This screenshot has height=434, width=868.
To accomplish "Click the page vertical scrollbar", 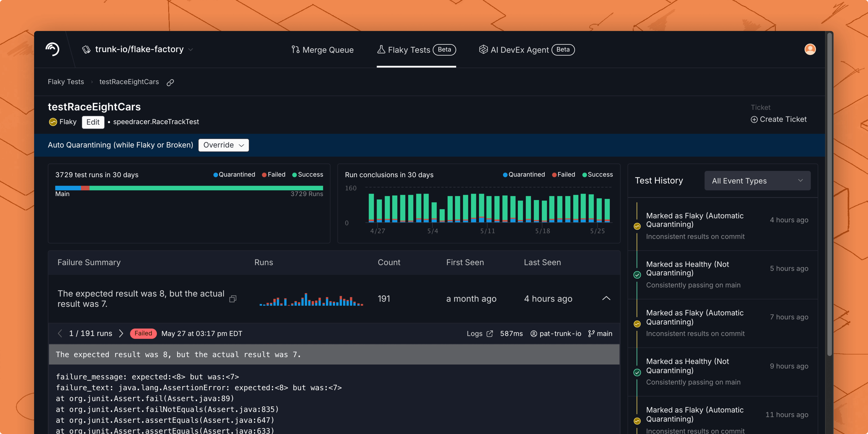I will pos(829,194).
